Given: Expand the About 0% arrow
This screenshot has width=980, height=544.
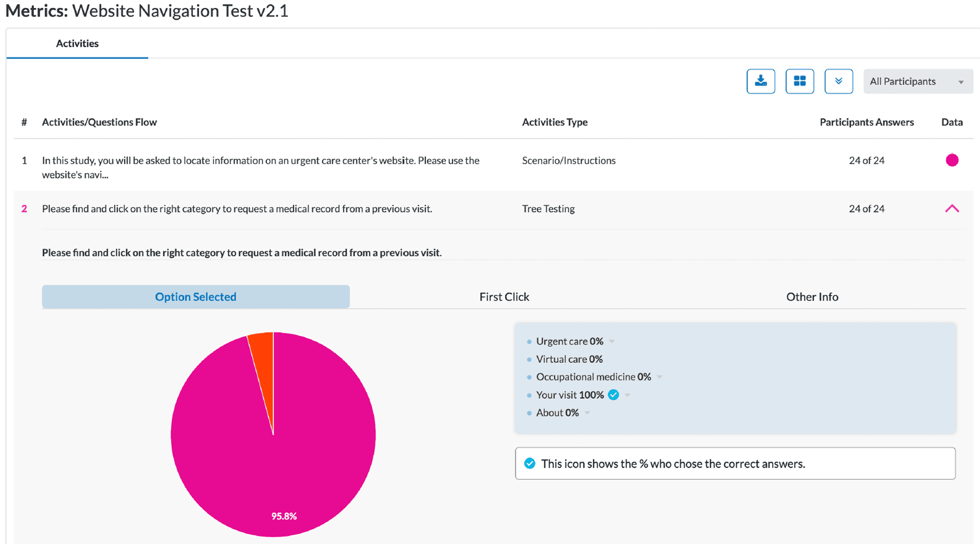Looking at the screenshot, I should (x=587, y=412).
